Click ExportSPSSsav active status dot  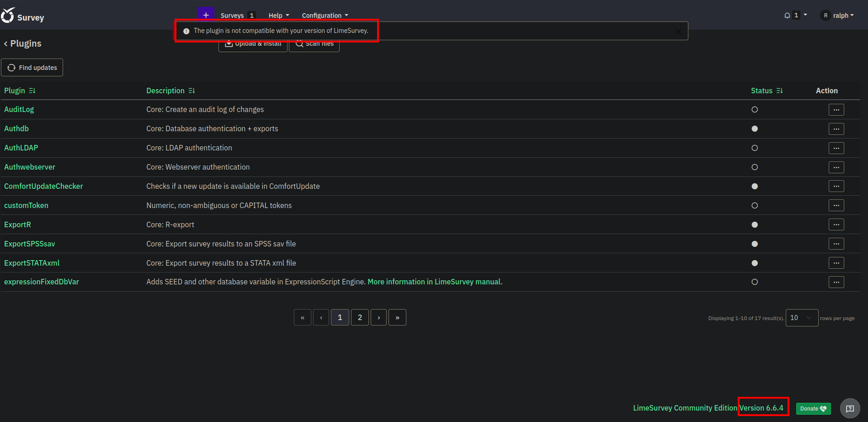(755, 244)
